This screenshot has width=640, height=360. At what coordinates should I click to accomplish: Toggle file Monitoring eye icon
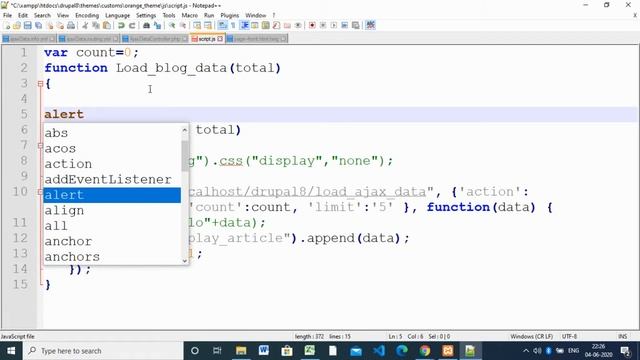tap(298, 25)
